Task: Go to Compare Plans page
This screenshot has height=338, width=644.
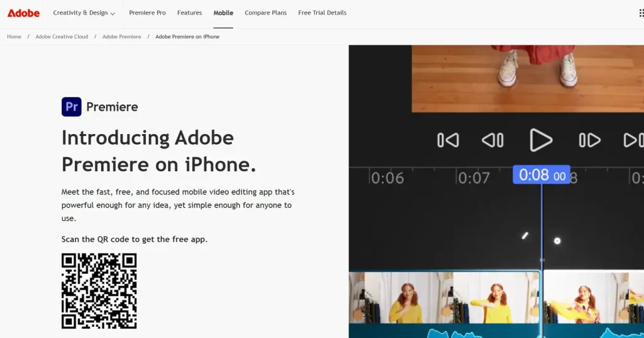Action: coord(265,13)
